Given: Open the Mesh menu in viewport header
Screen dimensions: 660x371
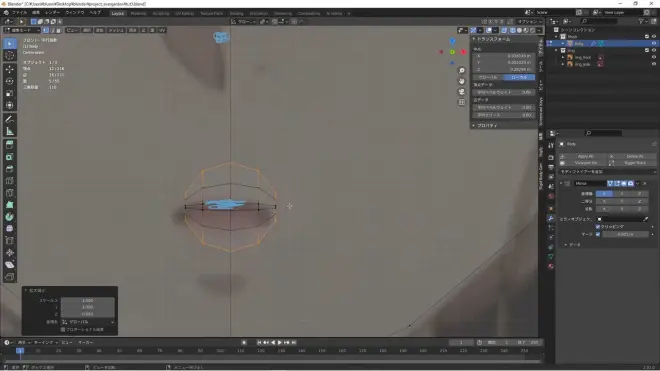Looking at the screenshot, I should tap(116, 30).
